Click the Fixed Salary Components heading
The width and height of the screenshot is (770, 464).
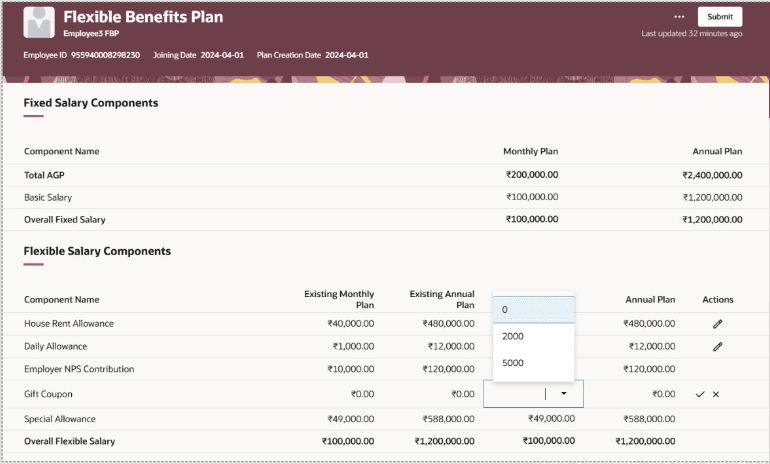(x=91, y=103)
